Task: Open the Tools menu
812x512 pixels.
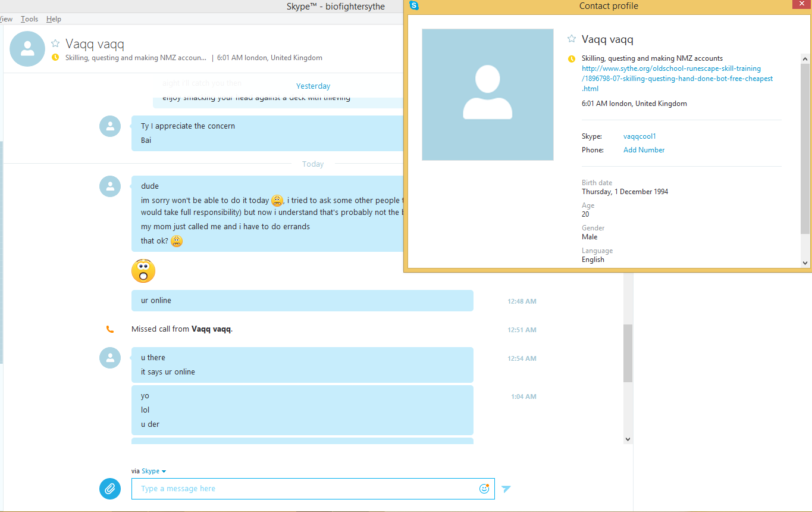Action: [29, 19]
